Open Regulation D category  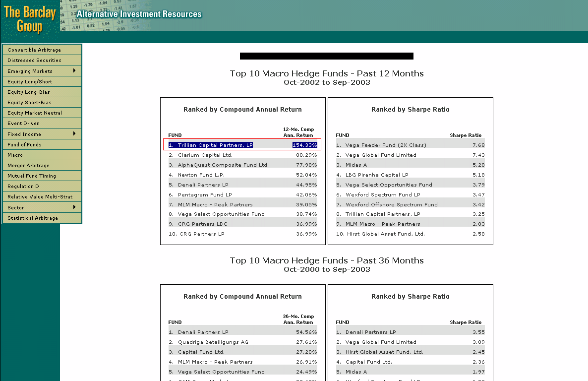click(42, 186)
